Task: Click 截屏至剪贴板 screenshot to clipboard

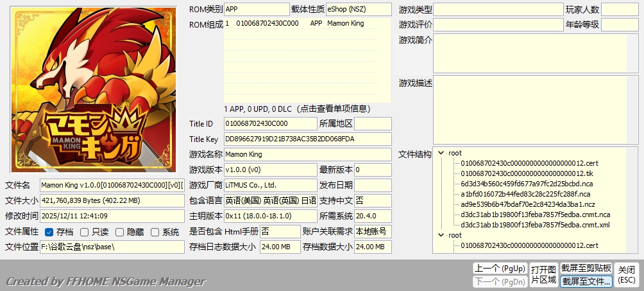Action: point(586,269)
